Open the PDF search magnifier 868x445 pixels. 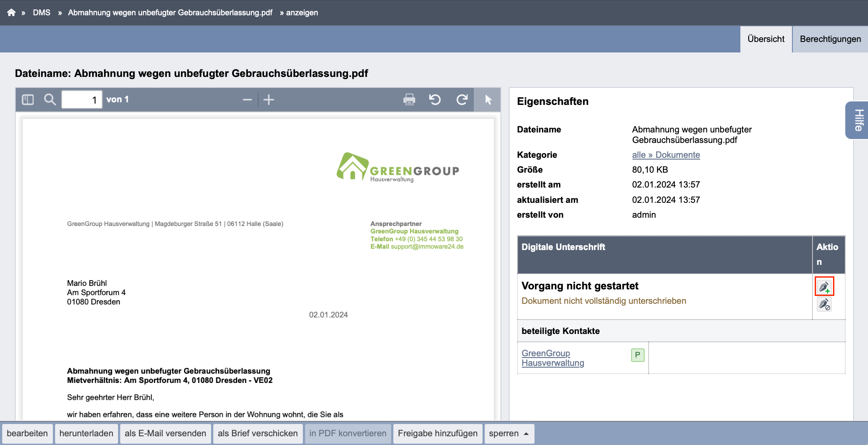pos(50,100)
